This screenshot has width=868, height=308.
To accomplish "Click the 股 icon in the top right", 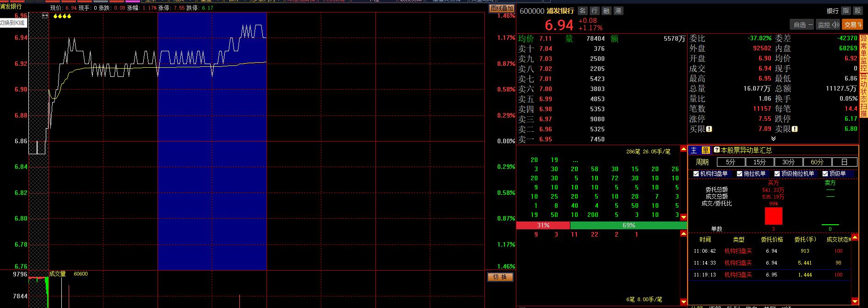I will (857, 11).
